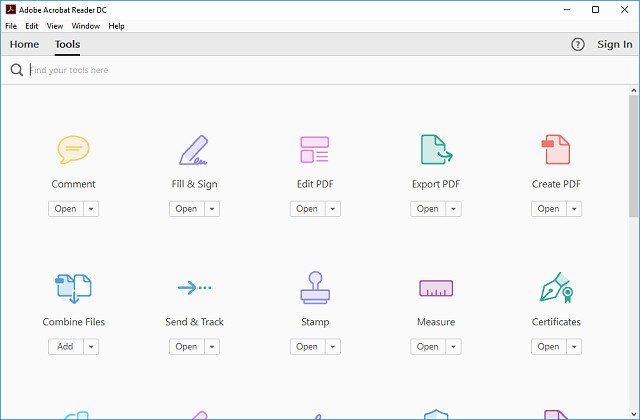Click the Adobe Acrobat logo in title bar
Viewport: 640px width, 420px height.
(11, 9)
